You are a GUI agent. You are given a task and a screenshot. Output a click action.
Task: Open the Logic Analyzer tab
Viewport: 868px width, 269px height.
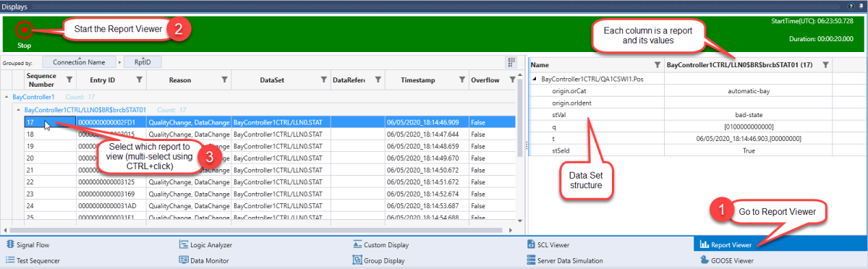point(205,244)
